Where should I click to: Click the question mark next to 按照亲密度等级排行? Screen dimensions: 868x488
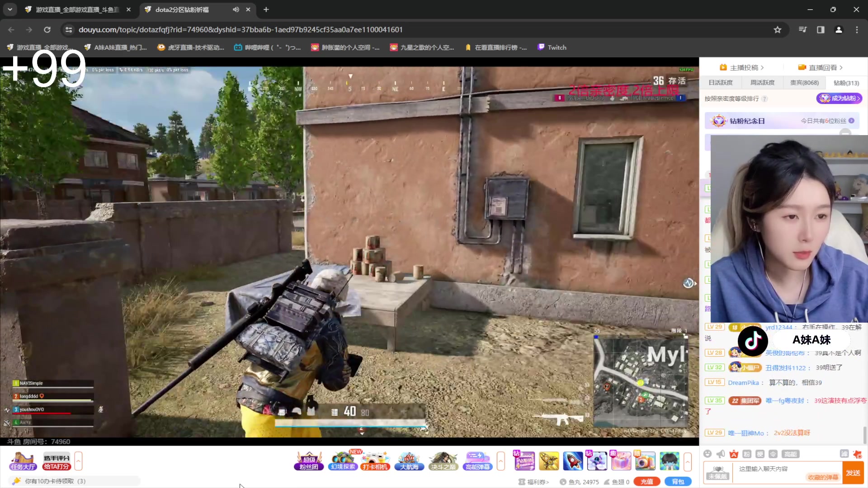click(764, 99)
